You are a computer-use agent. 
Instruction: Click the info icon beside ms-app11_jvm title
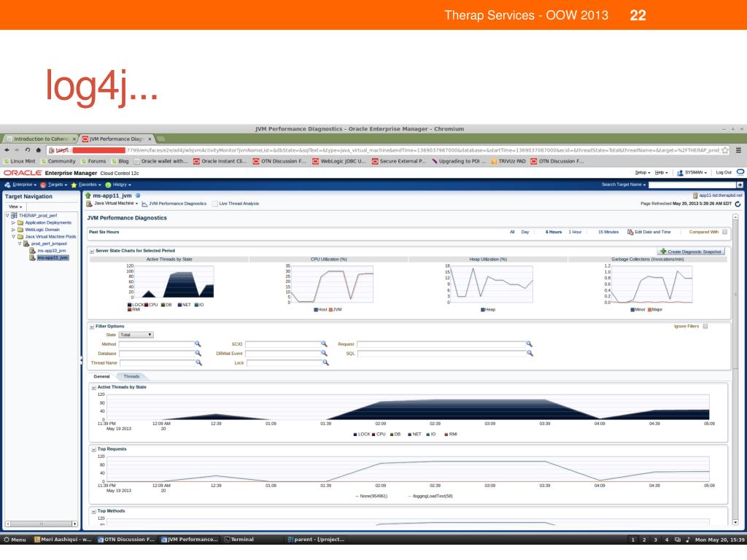138,195
